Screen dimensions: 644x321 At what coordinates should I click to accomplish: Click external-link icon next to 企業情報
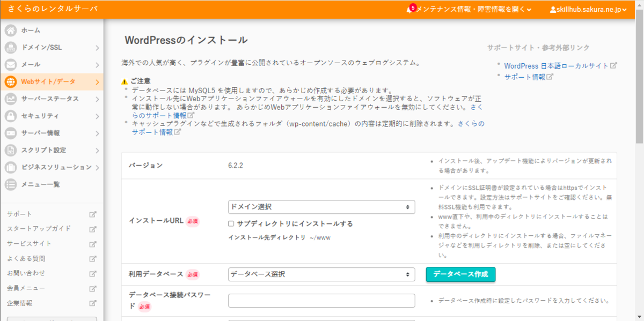93,303
